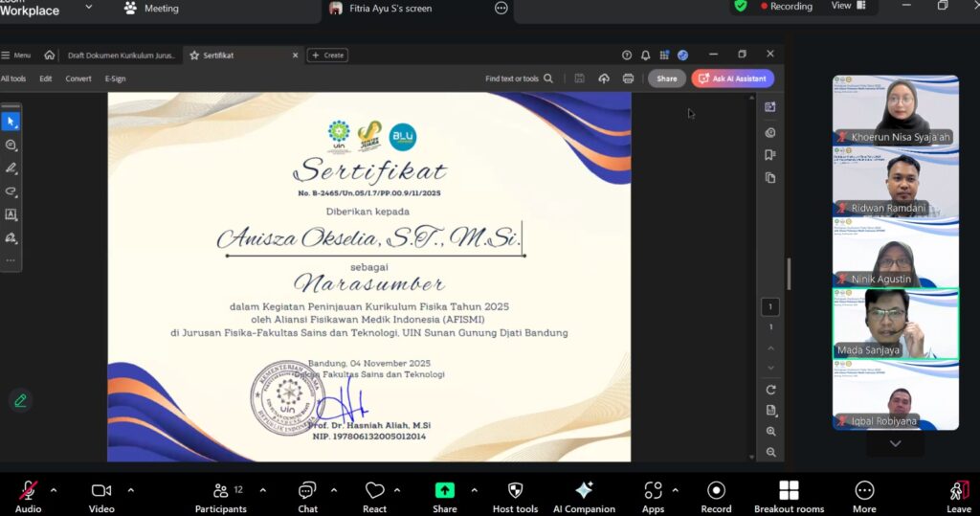Launch AI Companion

pyautogui.click(x=584, y=493)
